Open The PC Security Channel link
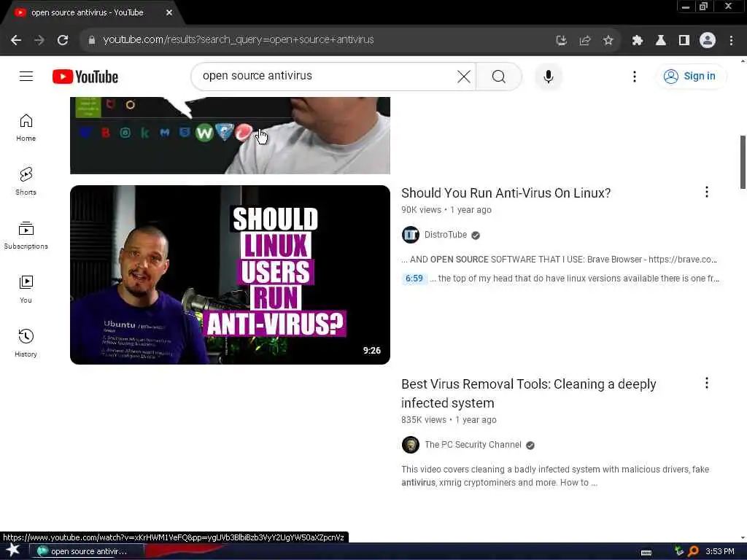The image size is (747, 560). coord(473,445)
